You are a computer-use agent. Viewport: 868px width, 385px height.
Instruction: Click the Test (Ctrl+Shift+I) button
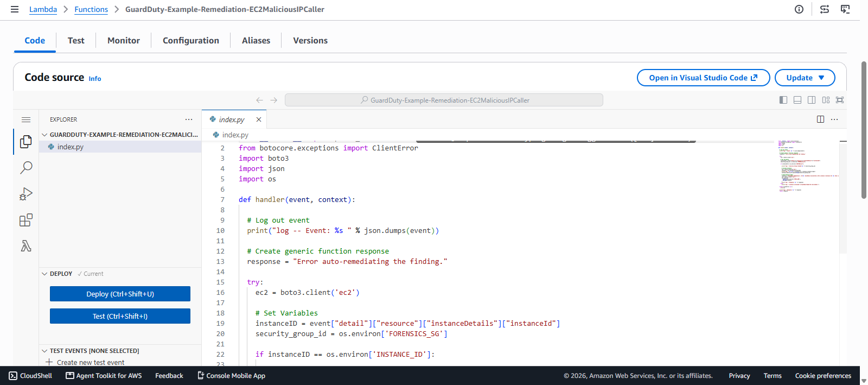(x=120, y=316)
